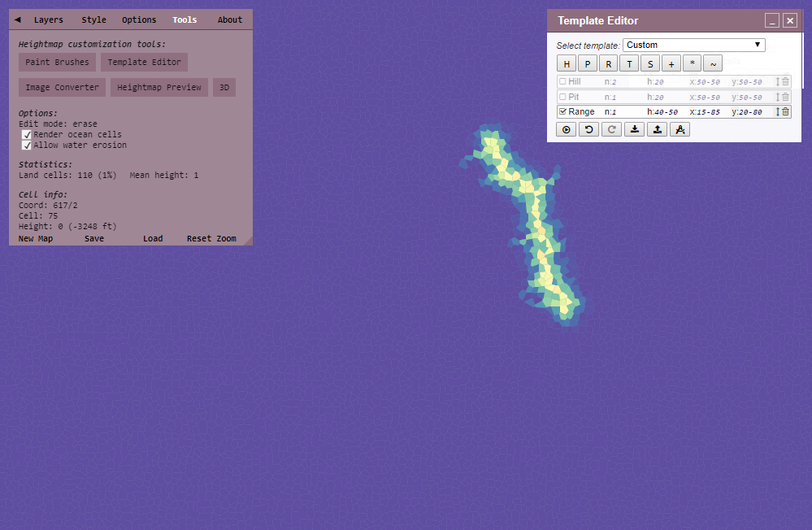Image resolution: width=812 pixels, height=530 pixels.
Task: Add a Range step with the R icon
Action: point(608,63)
